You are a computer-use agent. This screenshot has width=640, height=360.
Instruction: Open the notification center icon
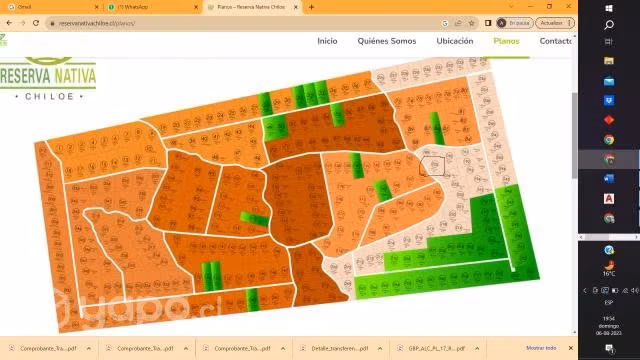[x=609, y=348]
